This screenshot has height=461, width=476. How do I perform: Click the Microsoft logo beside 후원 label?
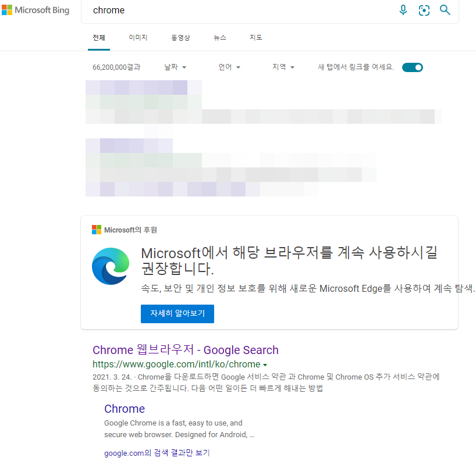coord(97,230)
